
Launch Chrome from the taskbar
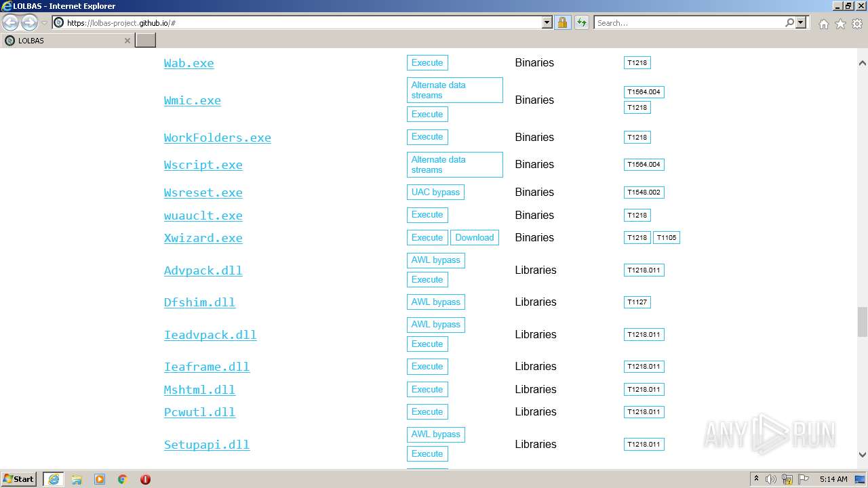123,479
